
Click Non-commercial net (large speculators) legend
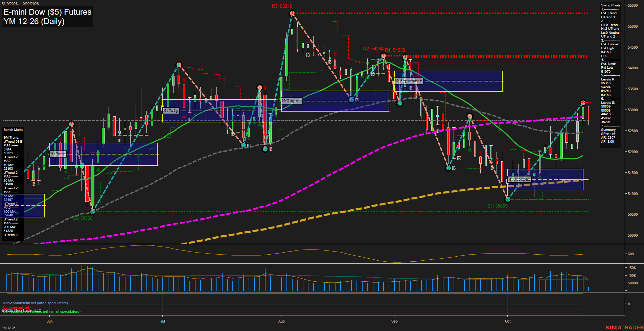(x=35, y=303)
